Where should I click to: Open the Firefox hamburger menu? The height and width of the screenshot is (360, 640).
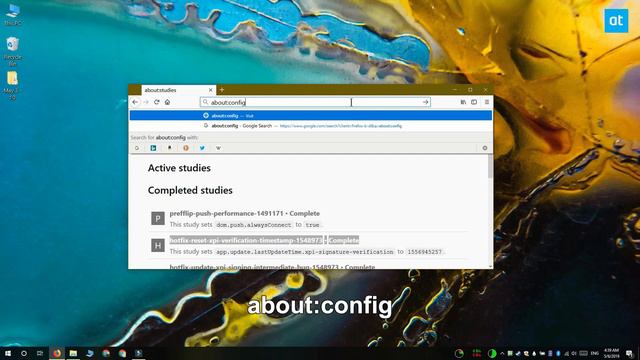coord(487,102)
